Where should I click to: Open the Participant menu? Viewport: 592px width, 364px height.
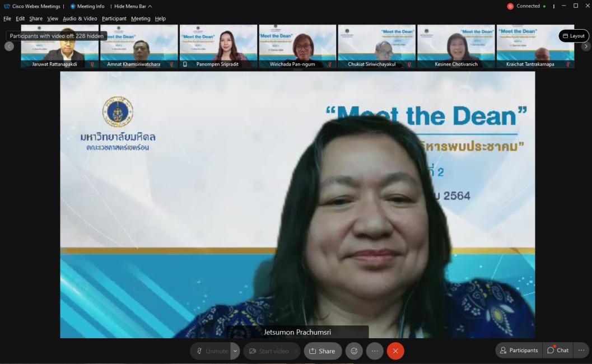(x=114, y=18)
